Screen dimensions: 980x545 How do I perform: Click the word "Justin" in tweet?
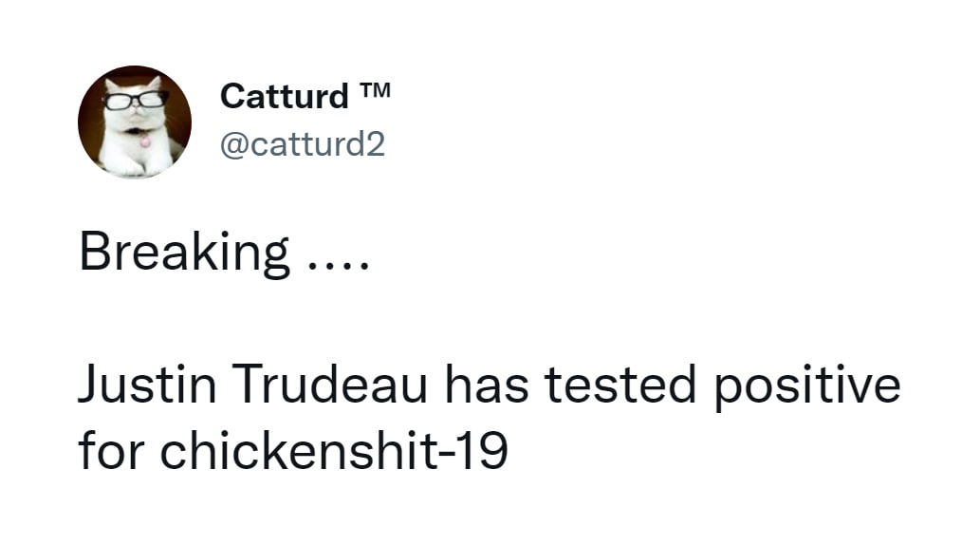[147, 385]
